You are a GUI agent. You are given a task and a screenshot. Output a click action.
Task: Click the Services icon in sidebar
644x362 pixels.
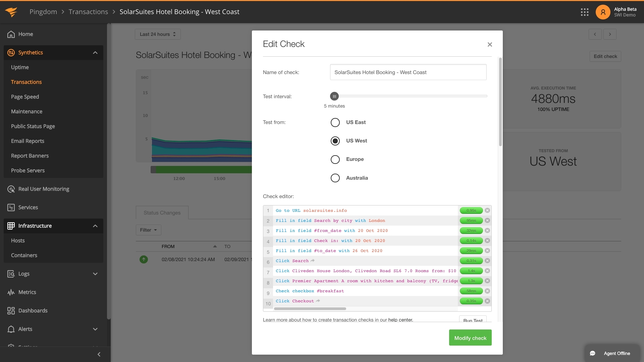11,207
